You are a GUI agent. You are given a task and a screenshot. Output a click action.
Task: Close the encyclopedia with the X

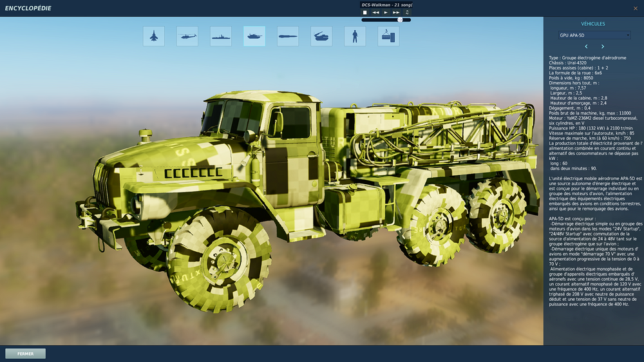pyautogui.click(x=636, y=8)
